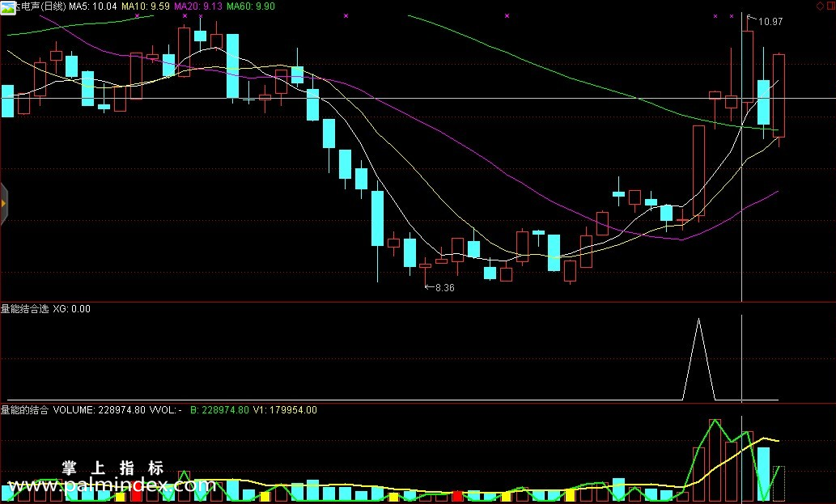
Task: Click the 量能的结合 indicator name
Action: pos(24,410)
